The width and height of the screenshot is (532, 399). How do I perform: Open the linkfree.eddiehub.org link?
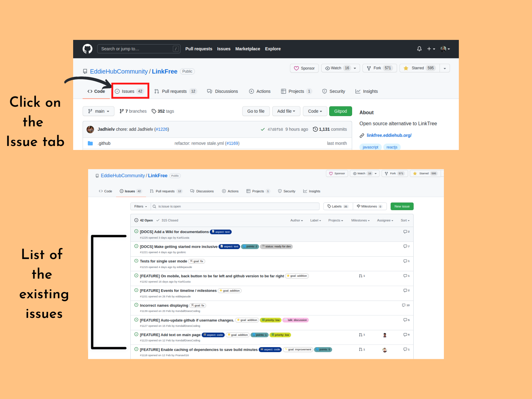click(389, 135)
